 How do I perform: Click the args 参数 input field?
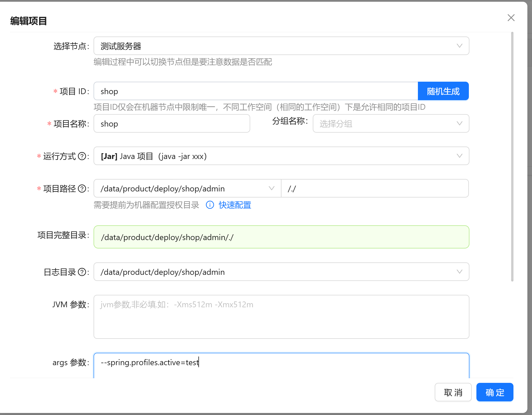click(281, 362)
